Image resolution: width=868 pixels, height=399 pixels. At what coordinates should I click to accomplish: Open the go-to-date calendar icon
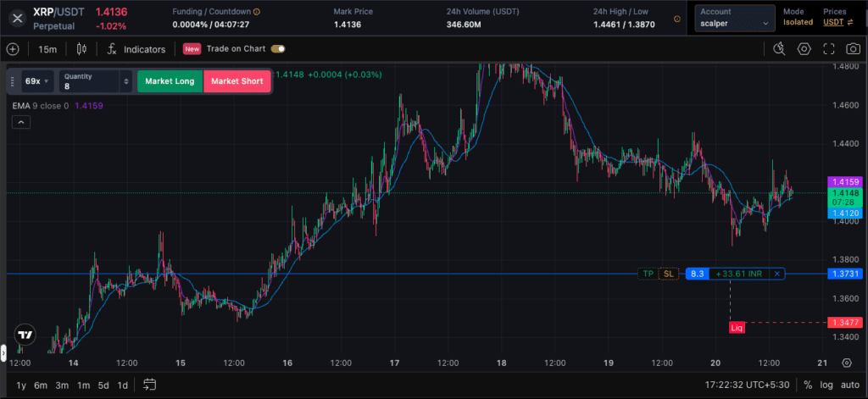click(x=149, y=385)
